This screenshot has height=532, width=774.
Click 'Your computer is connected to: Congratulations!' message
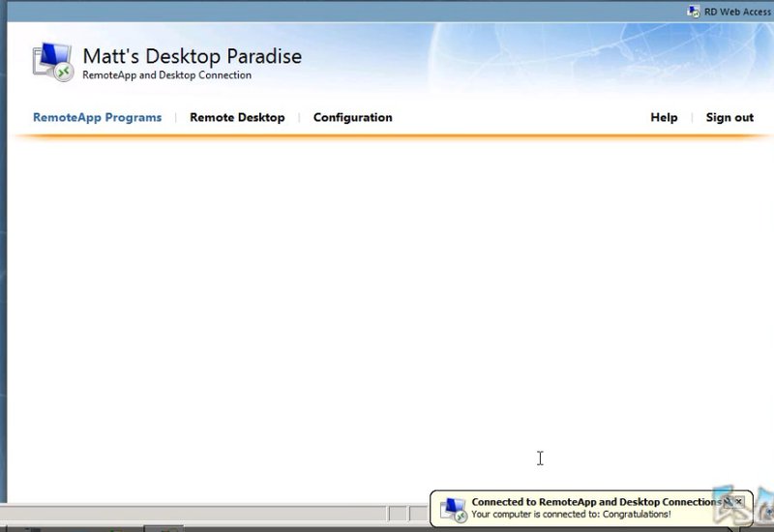(571, 515)
